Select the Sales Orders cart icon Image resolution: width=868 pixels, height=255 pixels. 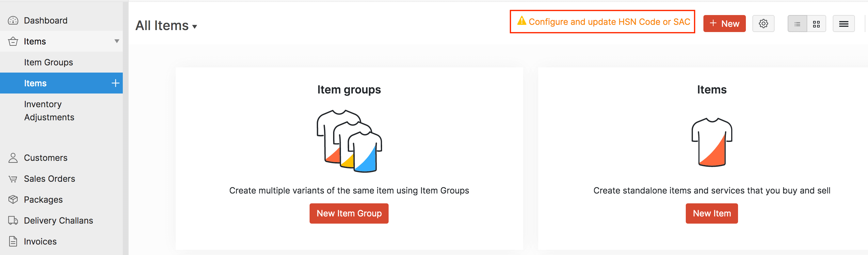[x=13, y=178]
